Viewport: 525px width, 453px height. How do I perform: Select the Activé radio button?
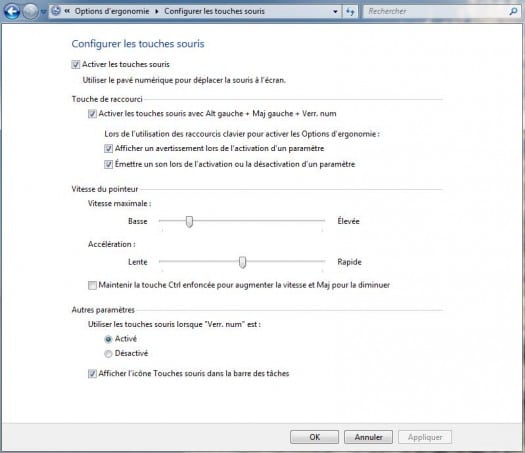108,339
